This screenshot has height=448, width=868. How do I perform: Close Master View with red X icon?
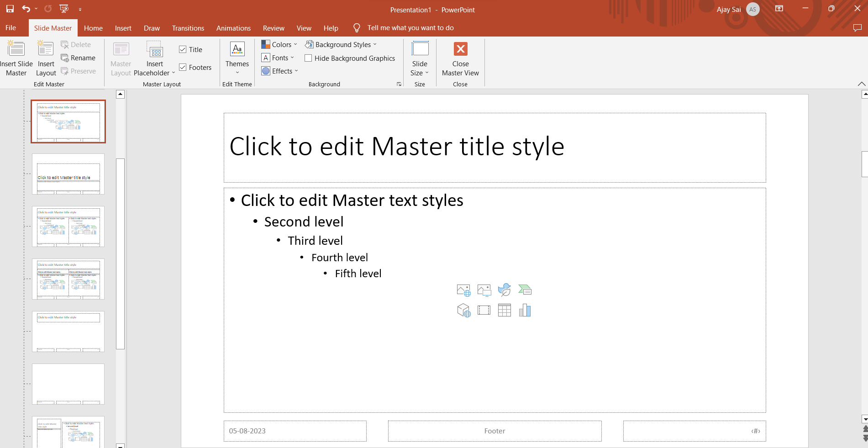coord(460,49)
